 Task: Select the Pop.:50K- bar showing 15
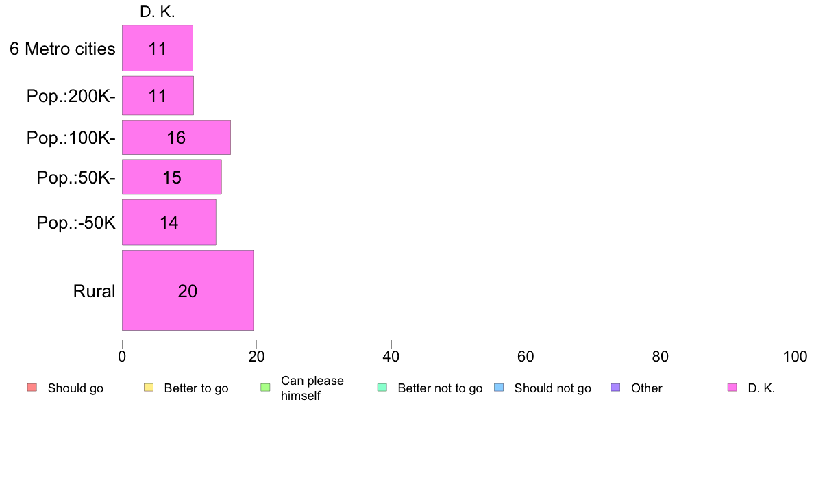172,177
